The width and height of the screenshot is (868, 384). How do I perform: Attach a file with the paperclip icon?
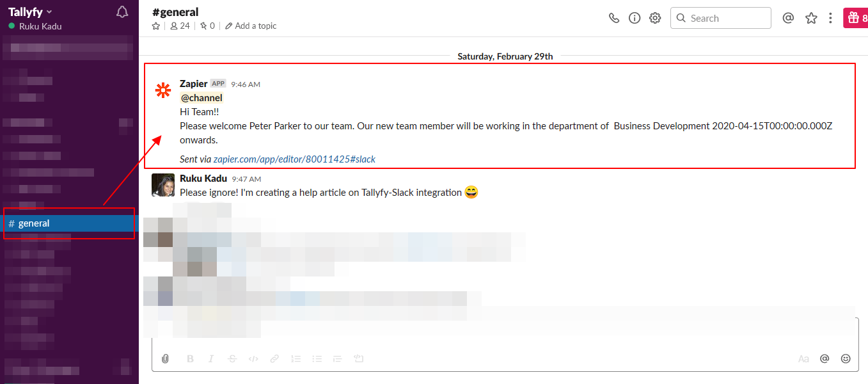tap(164, 358)
